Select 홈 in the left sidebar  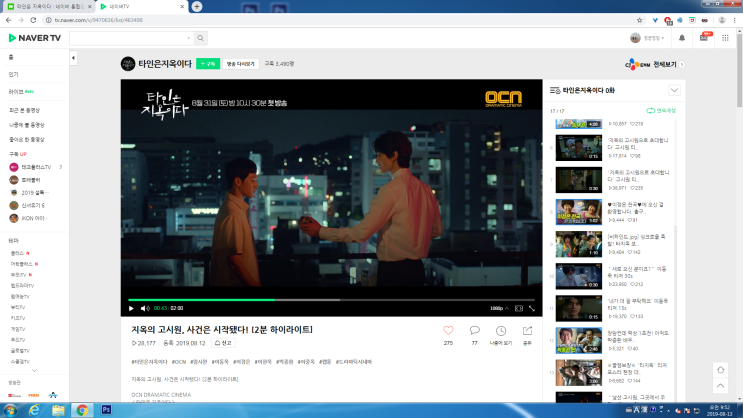[x=11, y=57]
